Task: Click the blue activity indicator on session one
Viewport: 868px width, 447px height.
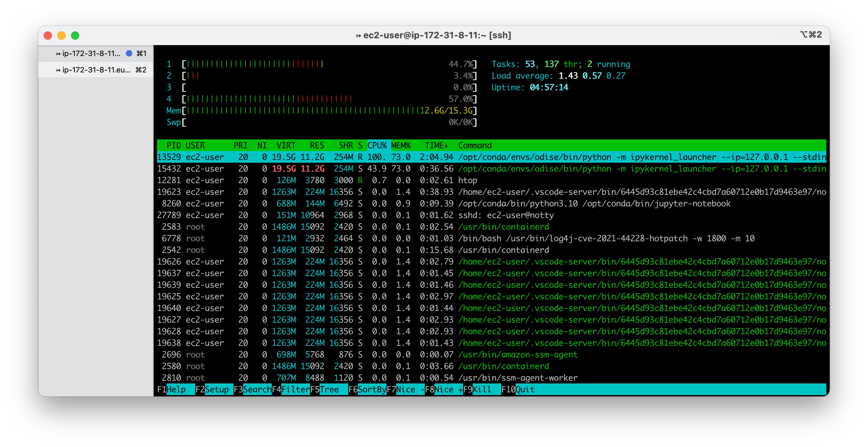Action: (128, 53)
